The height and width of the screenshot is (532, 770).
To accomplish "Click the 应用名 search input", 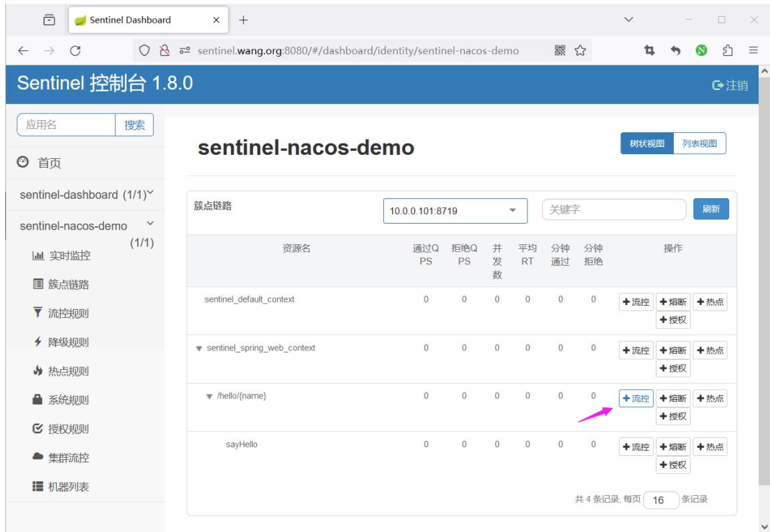I will [66, 125].
